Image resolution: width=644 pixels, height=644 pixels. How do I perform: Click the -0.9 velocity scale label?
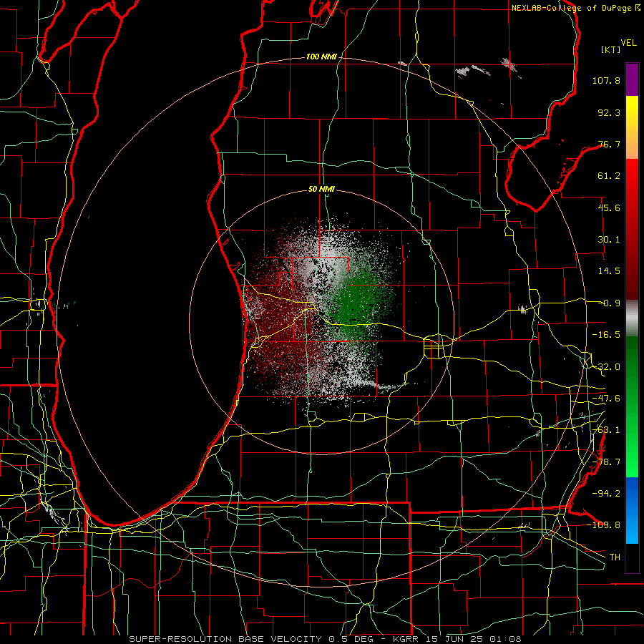609,303
